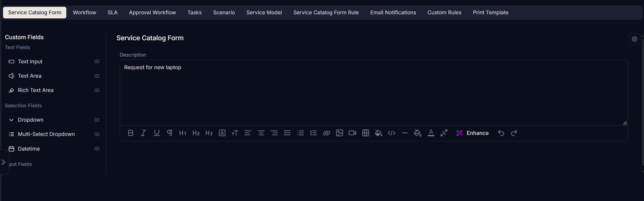Open form settings gear
Screen dimensions: 644x201
click(634, 39)
